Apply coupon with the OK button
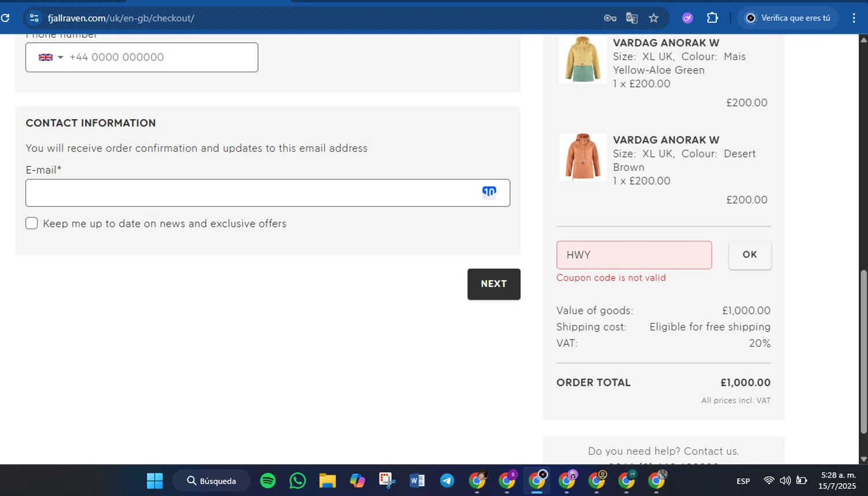This screenshot has width=868, height=496. [x=749, y=255]
